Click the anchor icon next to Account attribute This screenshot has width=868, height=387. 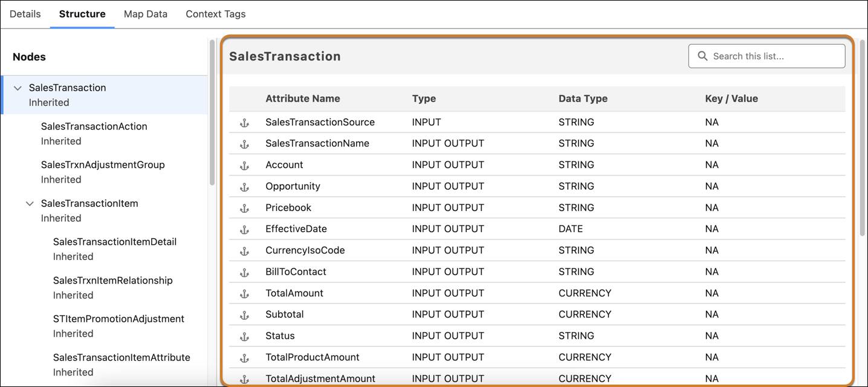coord(244,164)
